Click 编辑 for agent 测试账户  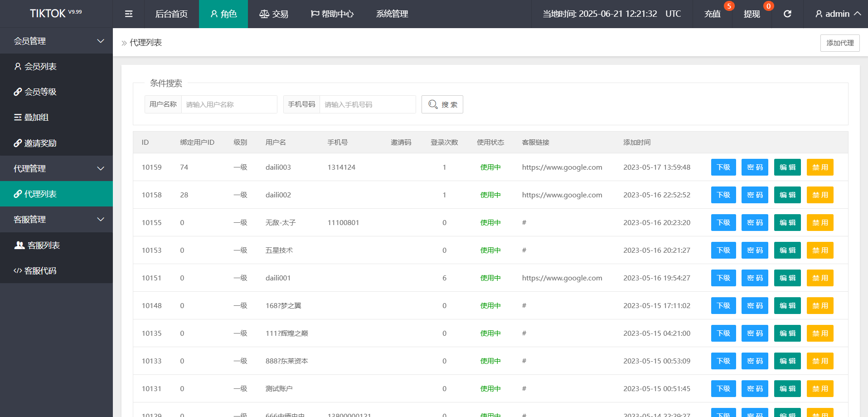tap(787, 388)
